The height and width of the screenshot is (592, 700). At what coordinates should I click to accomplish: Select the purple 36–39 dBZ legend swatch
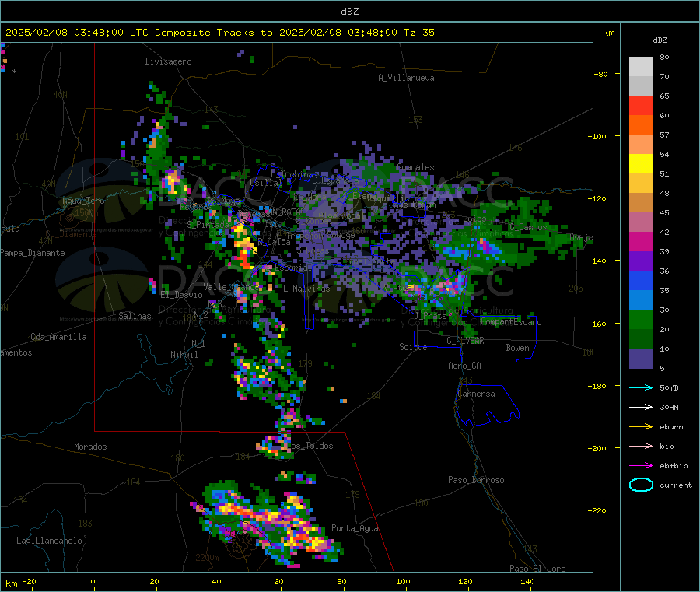pyautogui.click(x=641, y=261)
